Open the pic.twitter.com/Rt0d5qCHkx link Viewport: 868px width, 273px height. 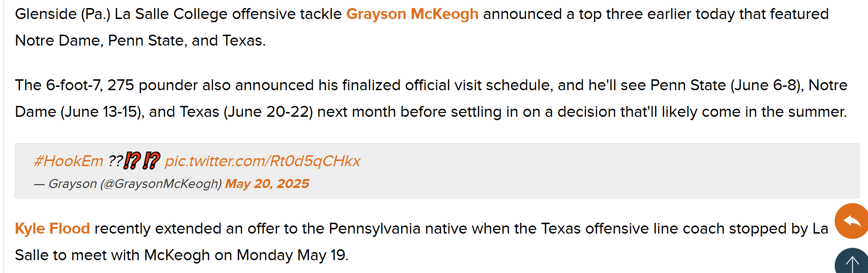262,161
